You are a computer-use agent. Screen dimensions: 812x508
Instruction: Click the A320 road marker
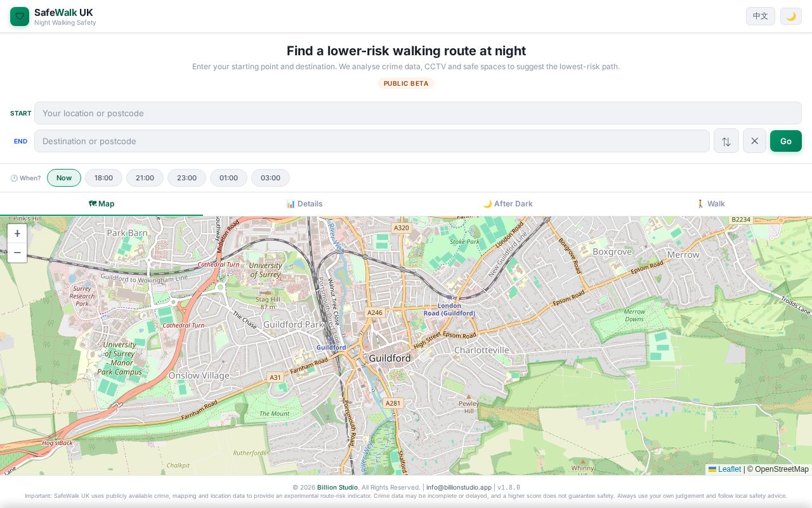[x=401, y=227]
